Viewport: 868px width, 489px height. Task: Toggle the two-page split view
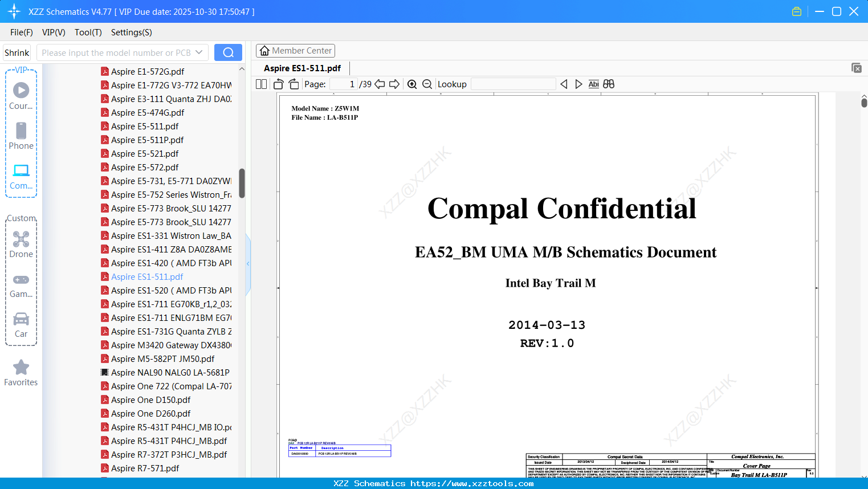click(x=262, y=84)
